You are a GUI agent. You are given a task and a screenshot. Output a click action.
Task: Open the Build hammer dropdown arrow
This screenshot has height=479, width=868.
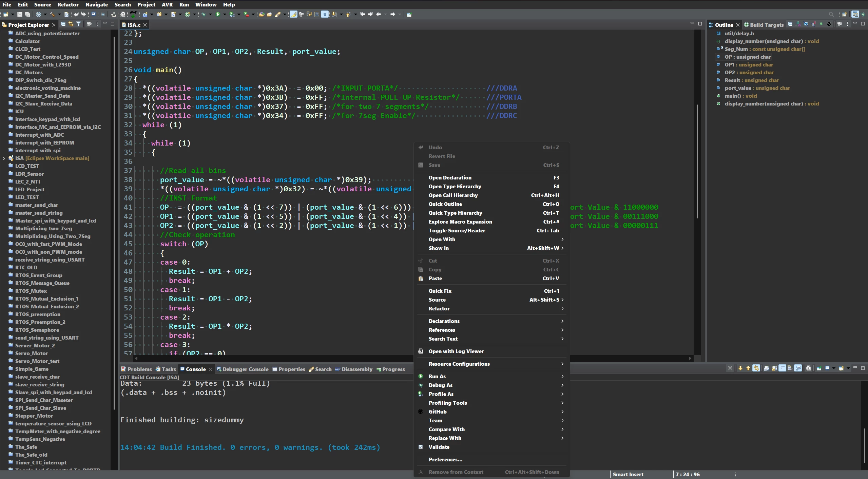59,14
